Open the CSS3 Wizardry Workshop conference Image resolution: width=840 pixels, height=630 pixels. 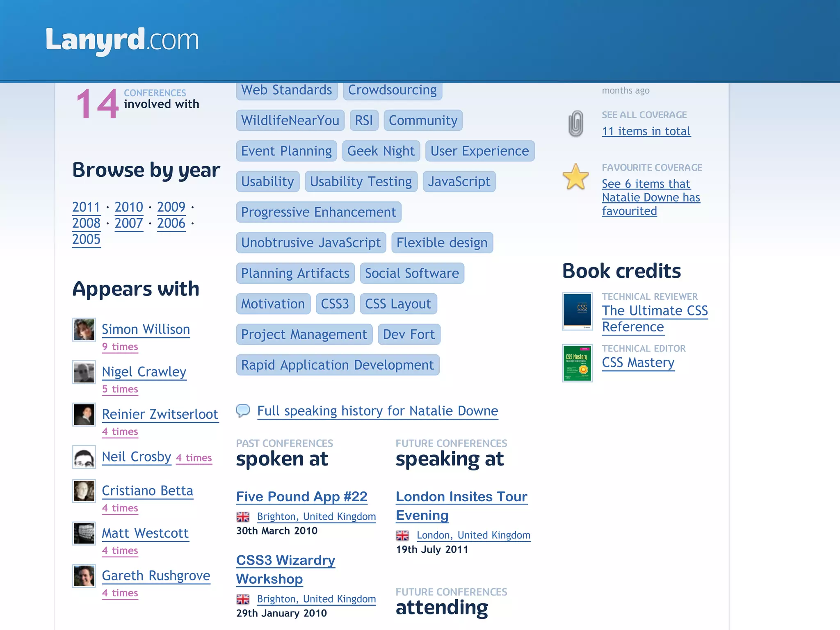click(x=286, y=570)
